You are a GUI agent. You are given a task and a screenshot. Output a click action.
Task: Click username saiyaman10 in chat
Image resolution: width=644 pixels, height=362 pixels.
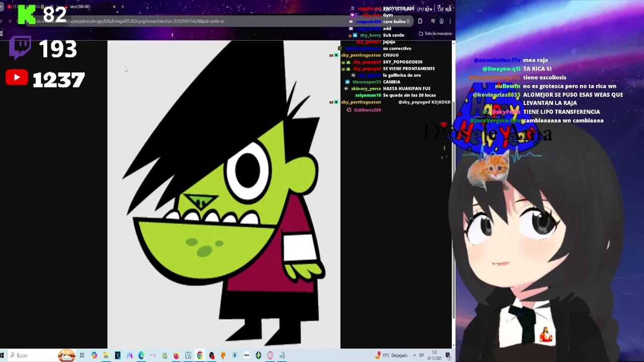368,95
